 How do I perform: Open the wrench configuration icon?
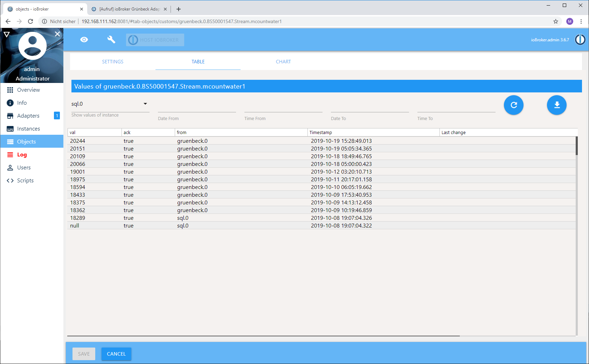111,40
